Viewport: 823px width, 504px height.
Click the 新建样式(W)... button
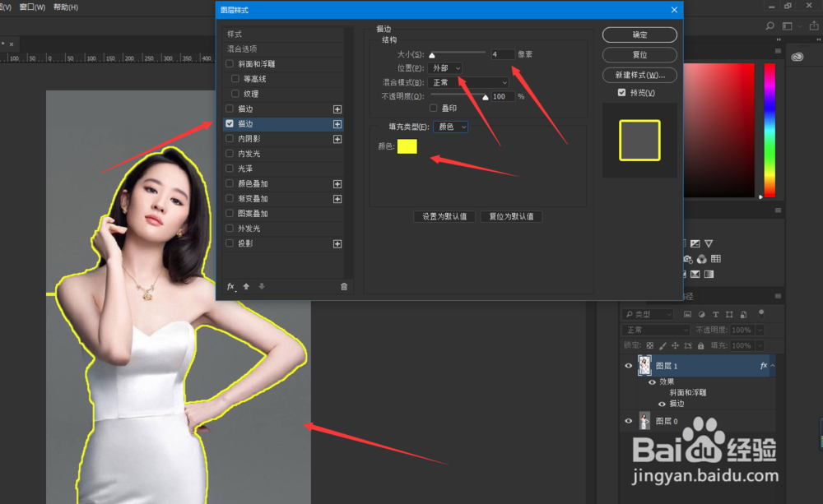tap(639, 75)
